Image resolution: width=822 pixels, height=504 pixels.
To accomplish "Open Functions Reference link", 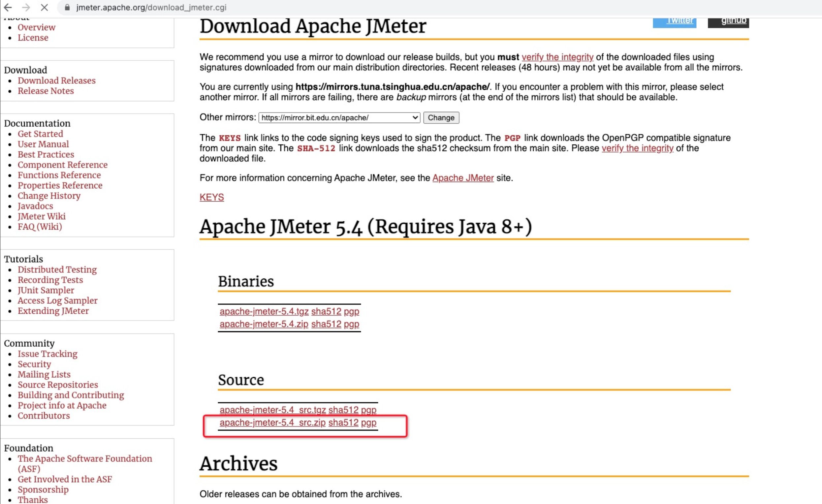I will point(59,175).
